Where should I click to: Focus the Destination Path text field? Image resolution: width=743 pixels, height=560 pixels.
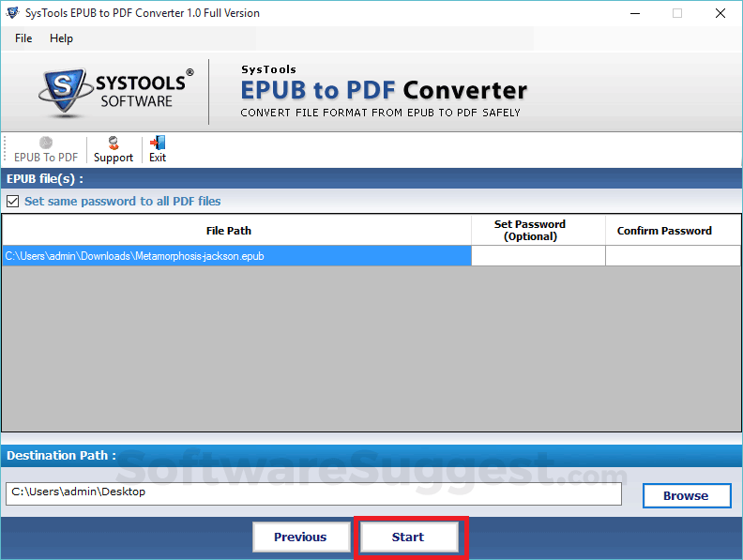pyautogui.click(x=313, y=493)
